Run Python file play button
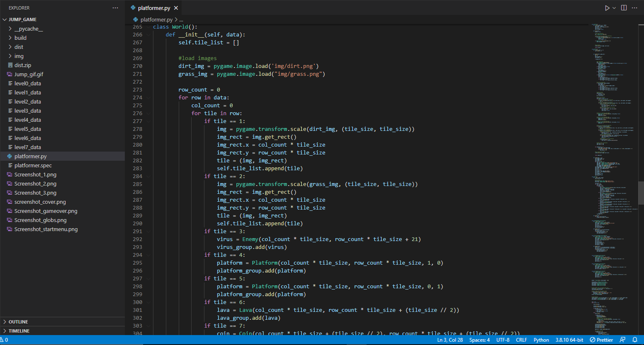The width and height of the screenshot is (644, 345). click(607, 8)
